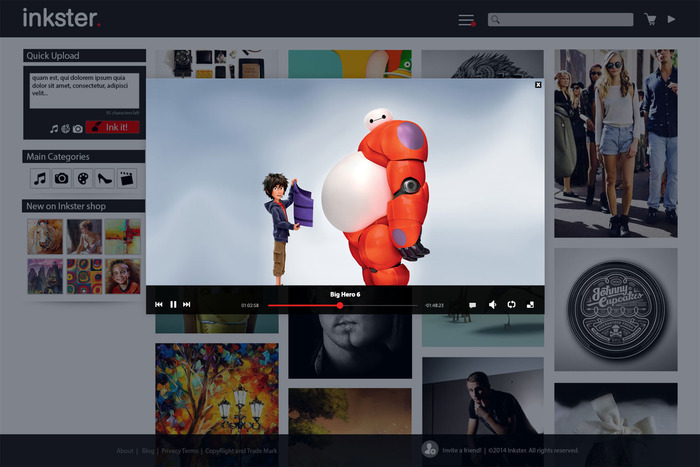Open the Blog footer link
Screen dimensions: 700x467
148,451
